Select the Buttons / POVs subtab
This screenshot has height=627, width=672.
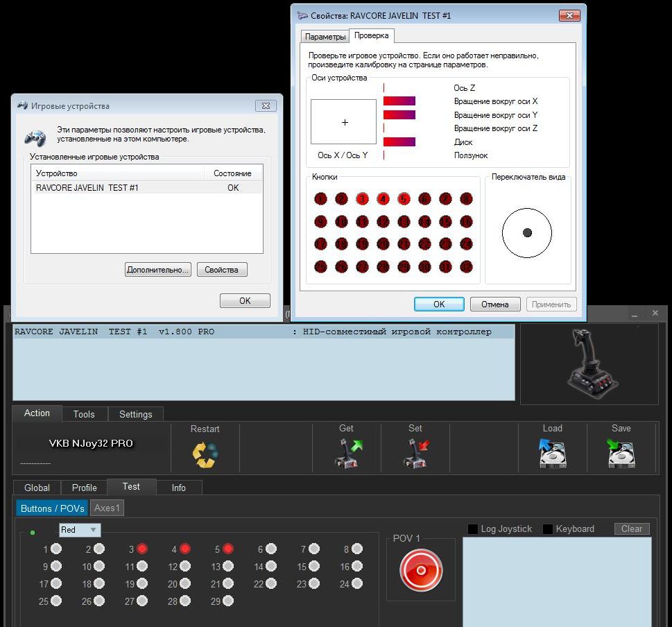(x=52, y=508)
